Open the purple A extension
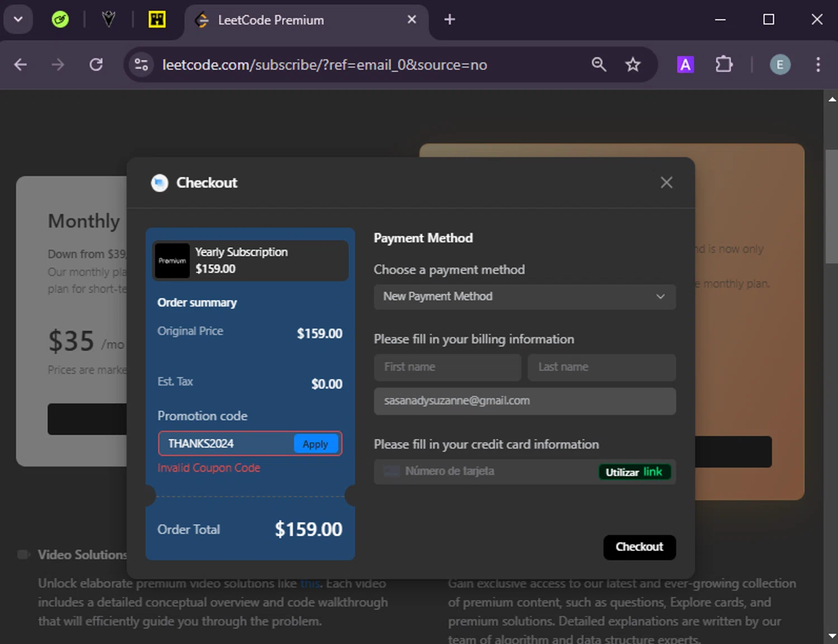This screenshot has width=838, height=644. pos(685,65)
